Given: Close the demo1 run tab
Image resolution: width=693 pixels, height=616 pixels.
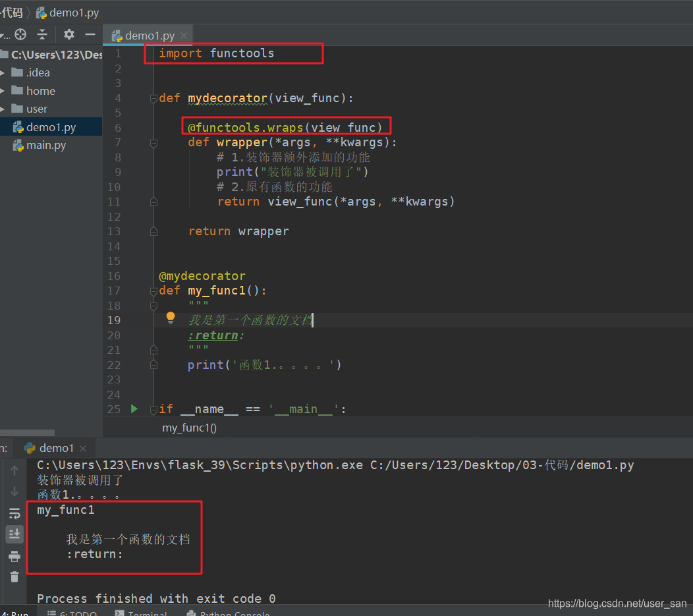Looking at the screenshot, I should point(82,449).
